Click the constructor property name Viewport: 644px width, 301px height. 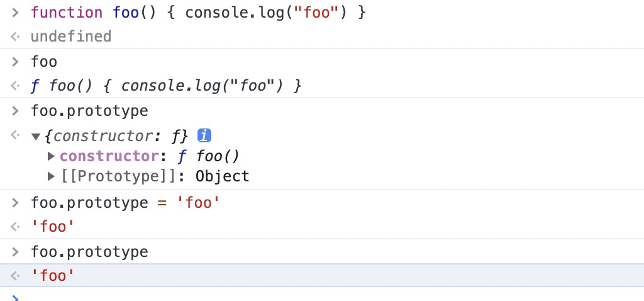(109, 156)
